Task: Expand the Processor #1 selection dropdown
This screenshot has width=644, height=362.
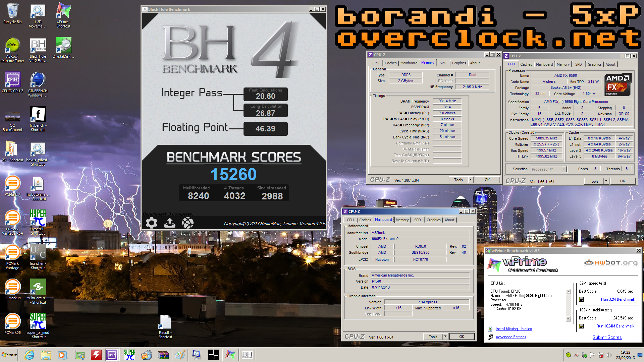Action: pyautogui.click(x=564, y=169)
